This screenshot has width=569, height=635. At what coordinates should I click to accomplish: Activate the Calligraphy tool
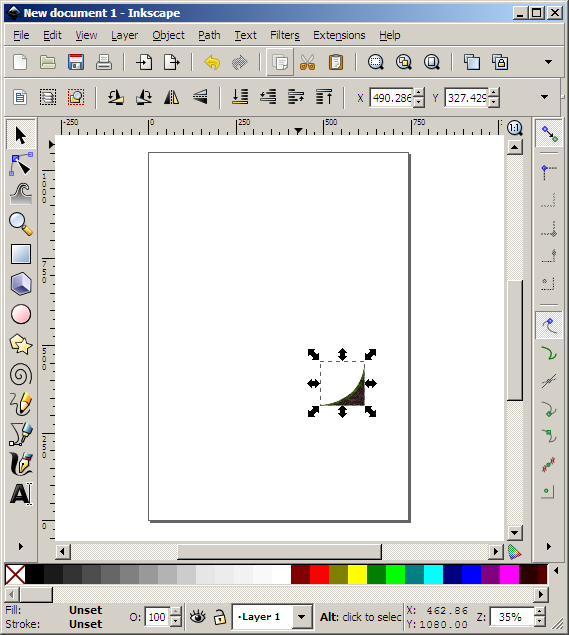pyautogui.click(x=21, y=464)
